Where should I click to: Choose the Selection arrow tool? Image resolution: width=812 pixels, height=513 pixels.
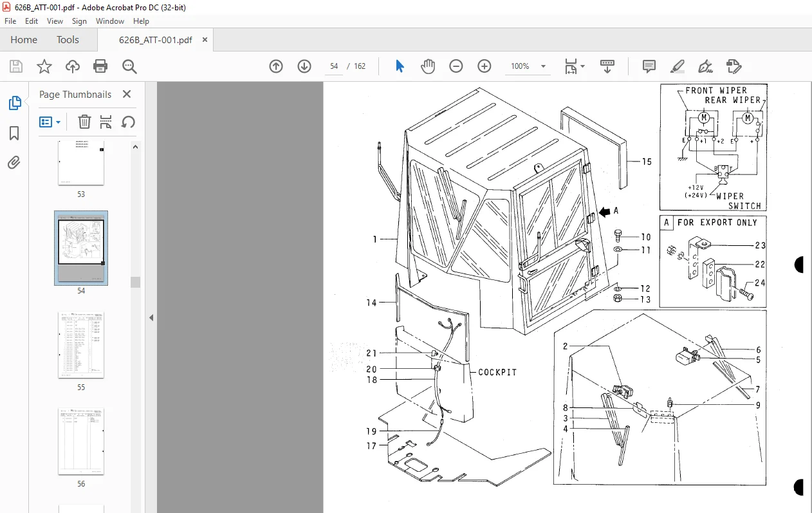point(400,66)
